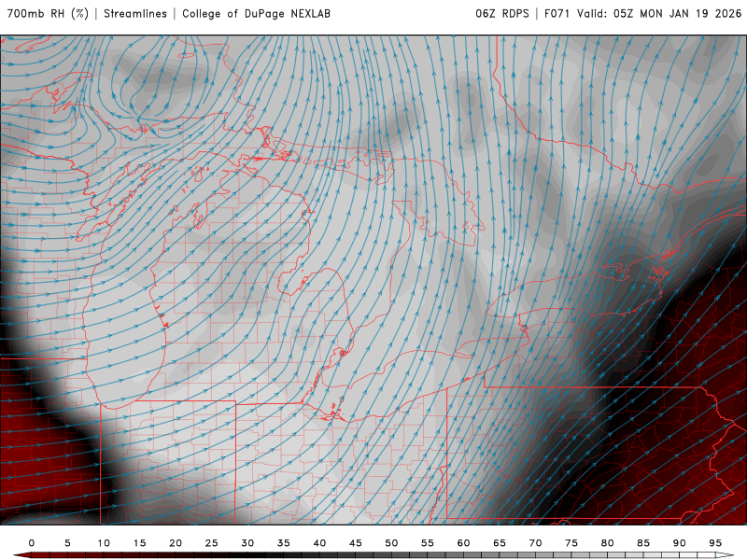The image size is (747, 560).
Task: Click 'College of DuPage NEXLAB' text
Action: point(256,13)
